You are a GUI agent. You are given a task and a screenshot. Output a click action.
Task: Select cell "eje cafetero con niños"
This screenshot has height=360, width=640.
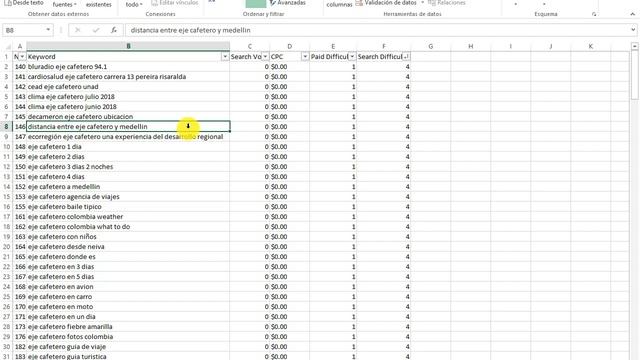(x=128, y=237)
